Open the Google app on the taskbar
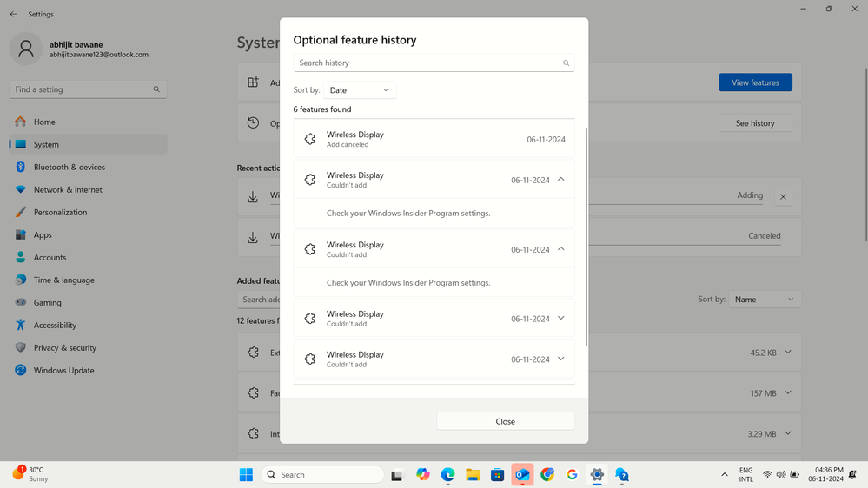The height and width of the screenshot is (488, 868). pos(572,475)
